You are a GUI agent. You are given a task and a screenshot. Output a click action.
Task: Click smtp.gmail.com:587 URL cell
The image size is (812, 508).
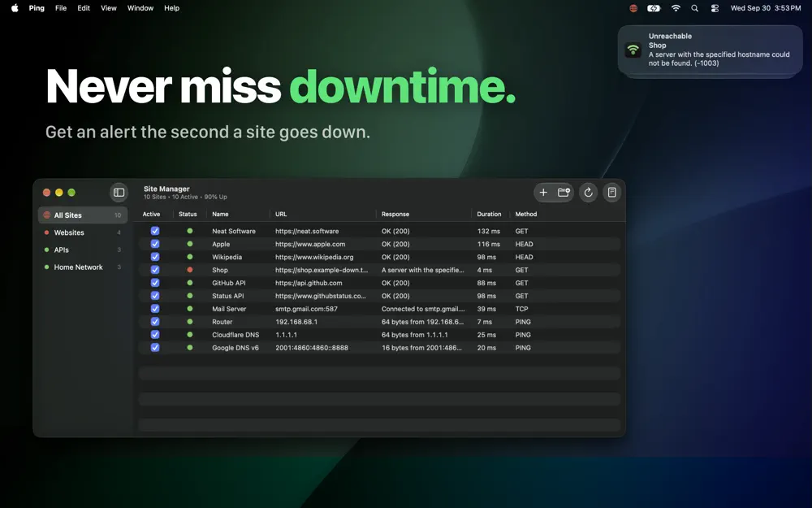[x=306, y=309]
